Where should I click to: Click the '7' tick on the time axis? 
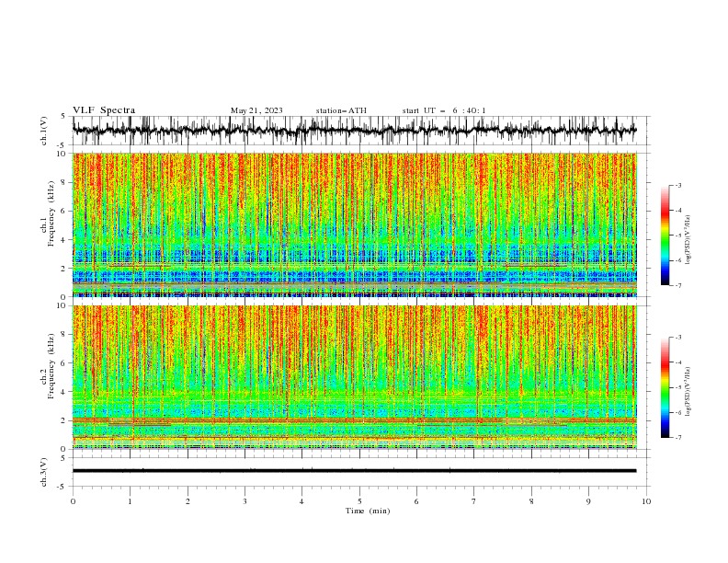pos(474,501)
